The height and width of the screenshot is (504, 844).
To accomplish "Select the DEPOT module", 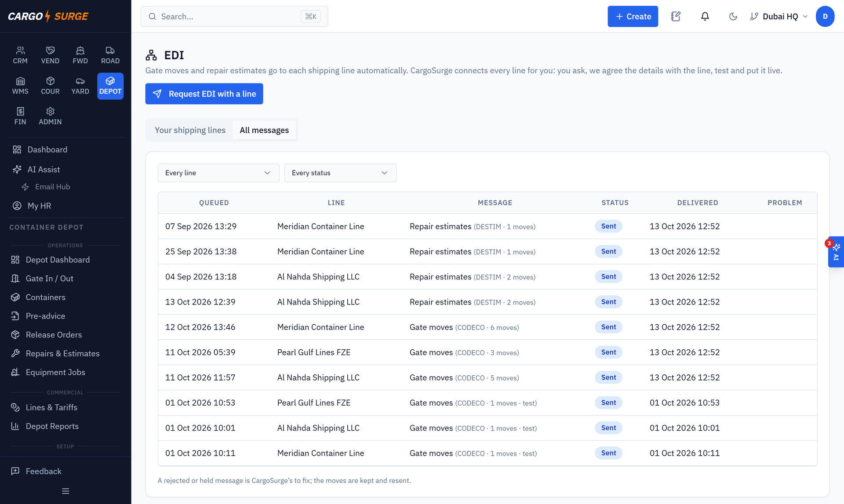I will (x=110, y=86).
